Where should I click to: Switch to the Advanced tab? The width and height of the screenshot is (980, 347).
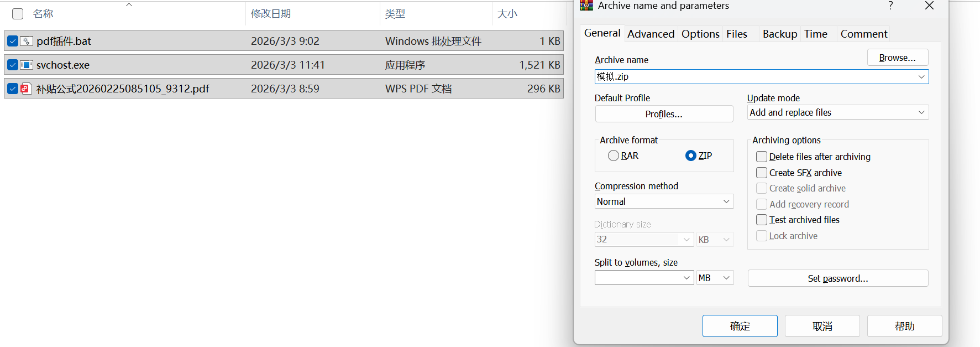click(x=651, y=34)
